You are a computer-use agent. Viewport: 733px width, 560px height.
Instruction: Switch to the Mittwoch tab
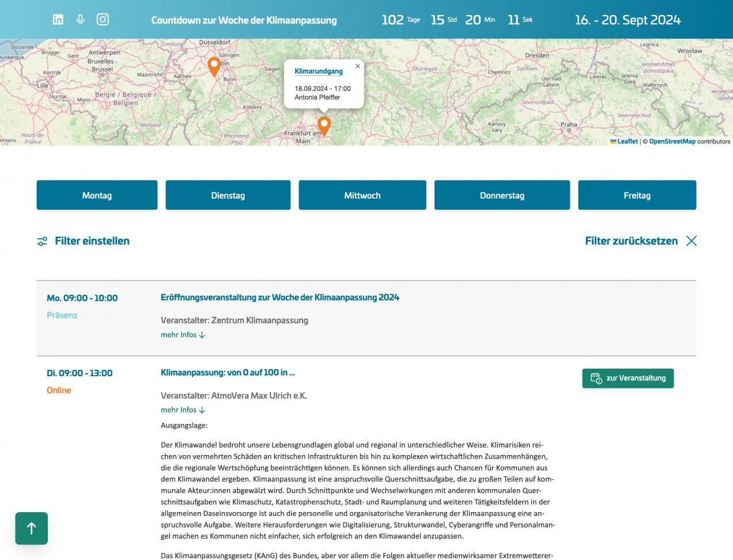click(x=362, y=195)
